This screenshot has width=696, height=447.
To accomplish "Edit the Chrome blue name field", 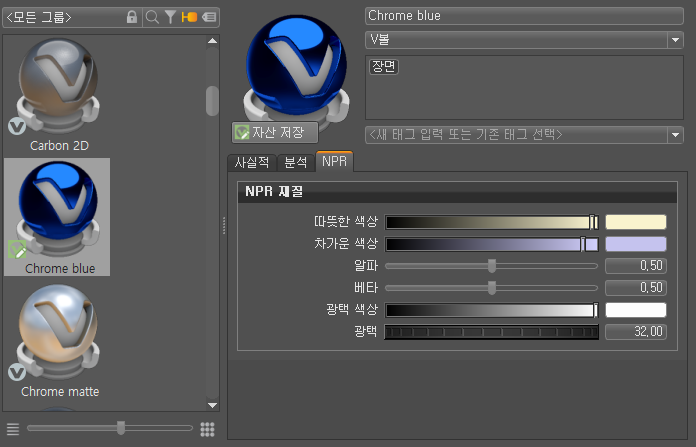I will pos(524,16).
